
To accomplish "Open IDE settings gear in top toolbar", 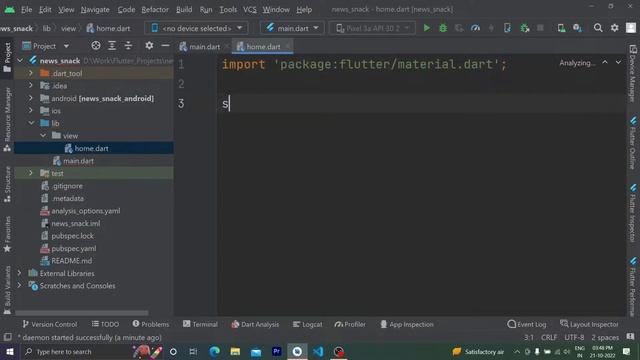I will [614, 28].
